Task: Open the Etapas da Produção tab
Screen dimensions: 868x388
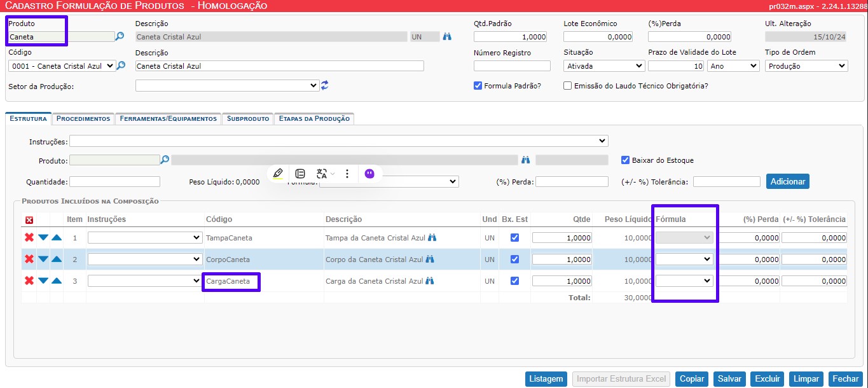Action: pos(314,119)
